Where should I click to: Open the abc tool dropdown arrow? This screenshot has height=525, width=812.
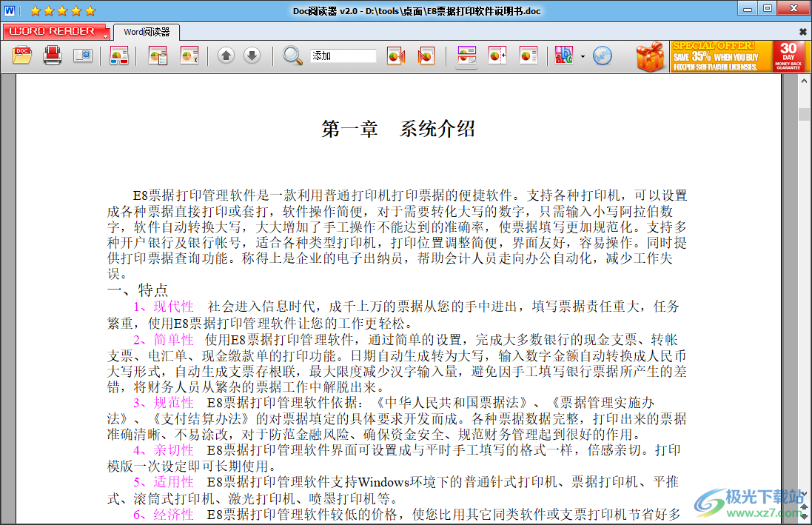(x=583, y=56)
